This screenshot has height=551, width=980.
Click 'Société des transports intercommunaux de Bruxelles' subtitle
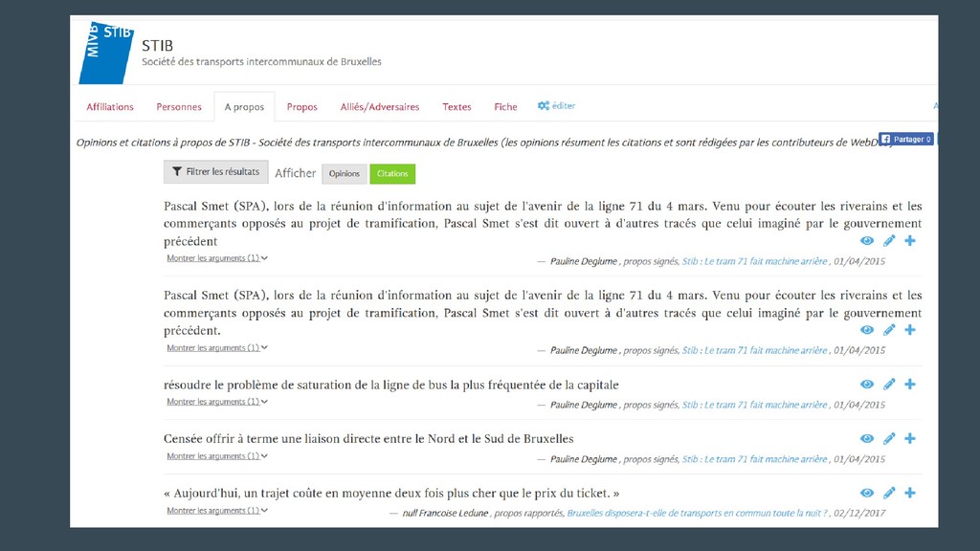[x=261, y=62]
